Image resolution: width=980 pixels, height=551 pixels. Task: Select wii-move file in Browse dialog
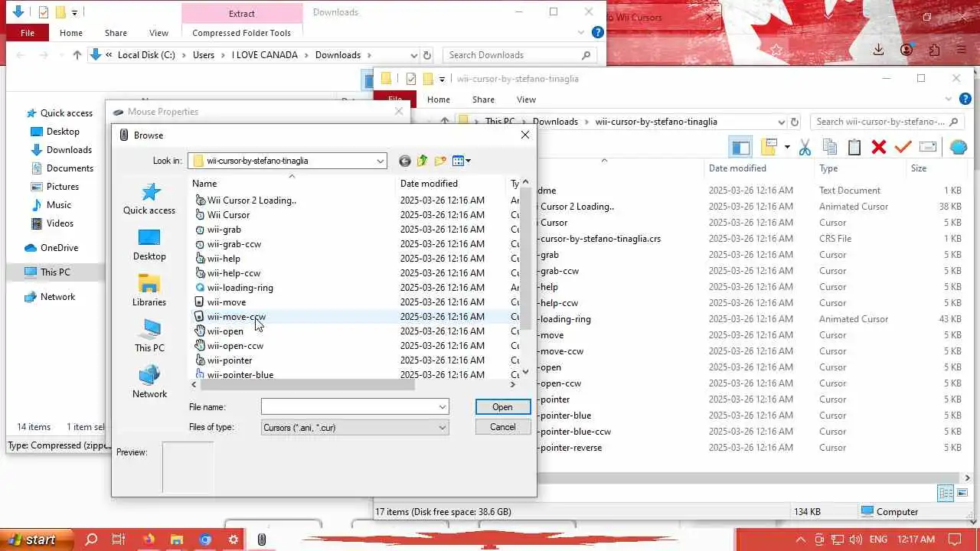point(220,302)
